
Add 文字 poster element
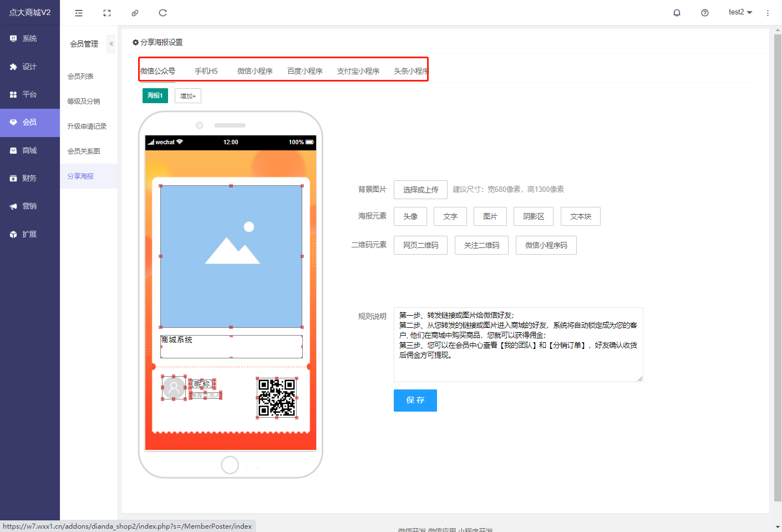(450, 216)
